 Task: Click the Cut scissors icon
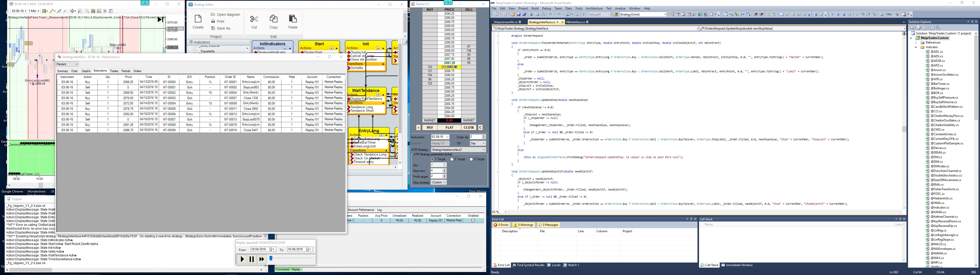coord(254,19)
